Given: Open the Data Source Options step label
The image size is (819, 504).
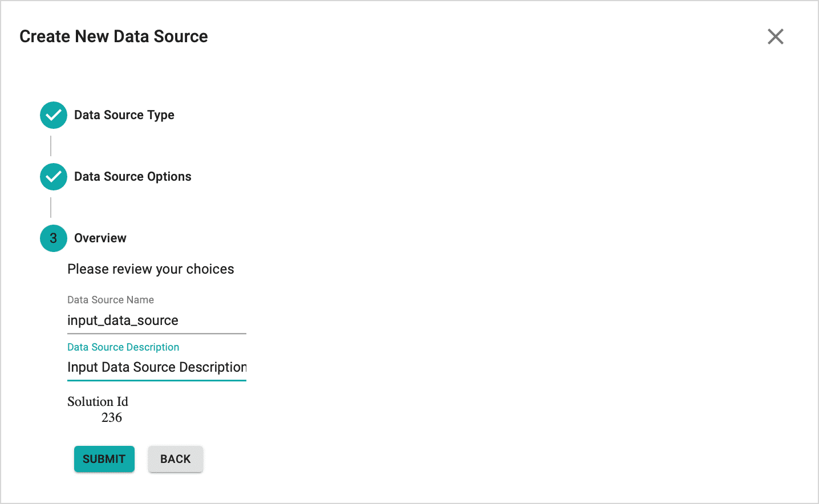Looking at the screenshot, I should [133, 177].
